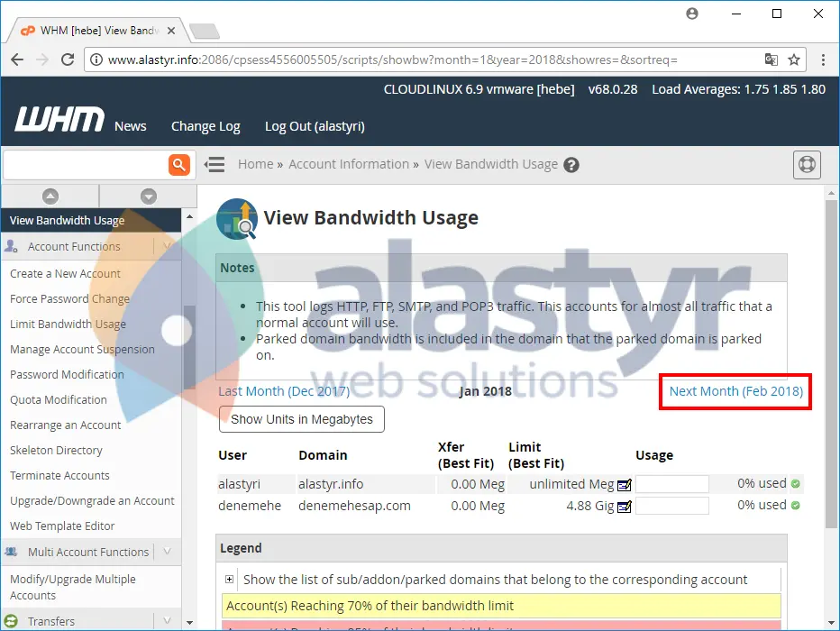Click the orange search button
This screenshot has width=840, height=631.
click(179, 164)
